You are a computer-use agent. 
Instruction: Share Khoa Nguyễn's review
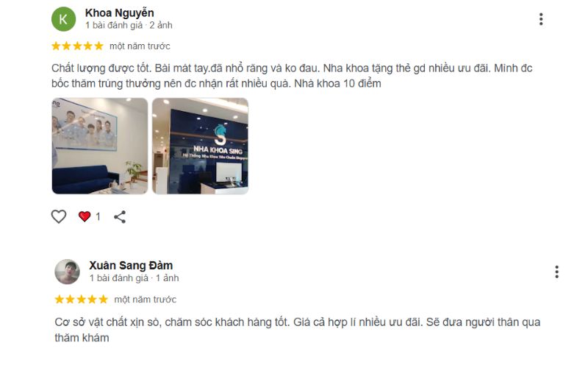120,216
